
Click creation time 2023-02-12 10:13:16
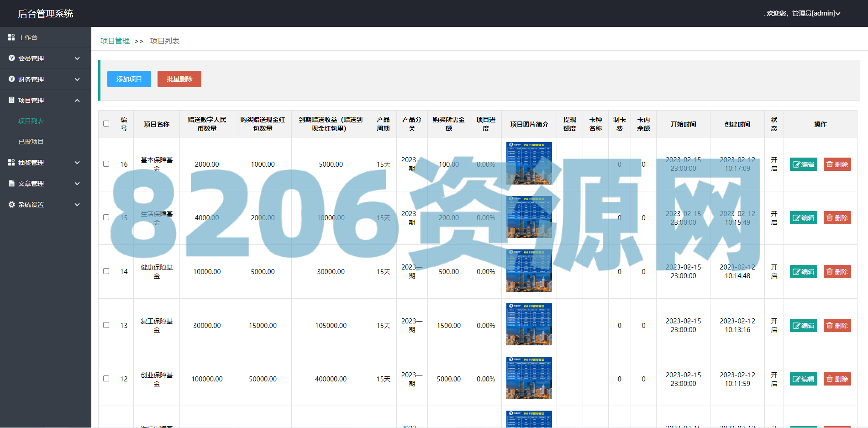[737, 325]
